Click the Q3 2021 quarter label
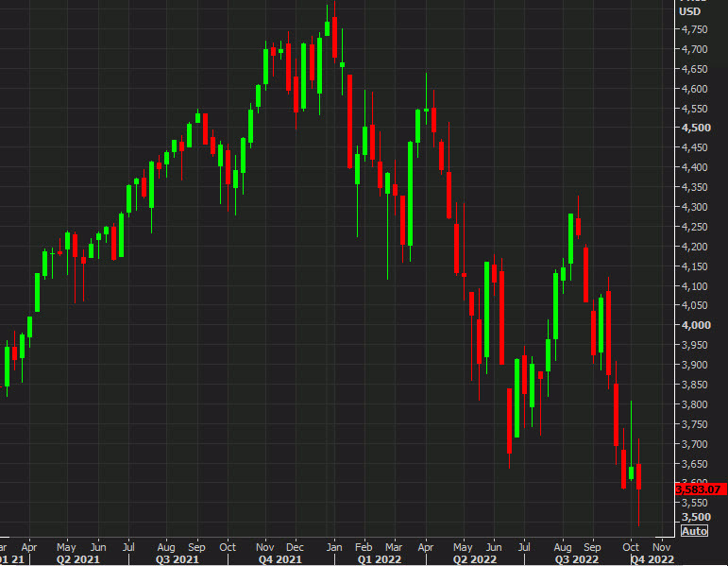 177,559
